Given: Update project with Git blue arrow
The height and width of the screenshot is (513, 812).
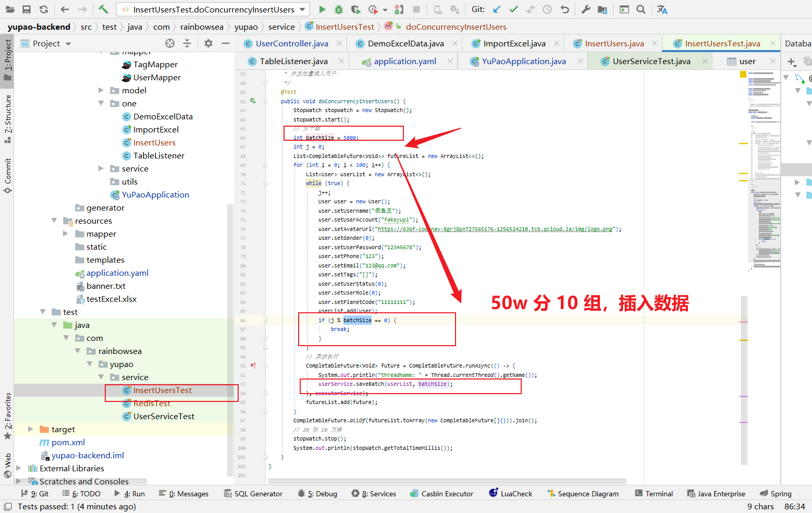Looking at the screenshot, I should click(x=497, y=9).
